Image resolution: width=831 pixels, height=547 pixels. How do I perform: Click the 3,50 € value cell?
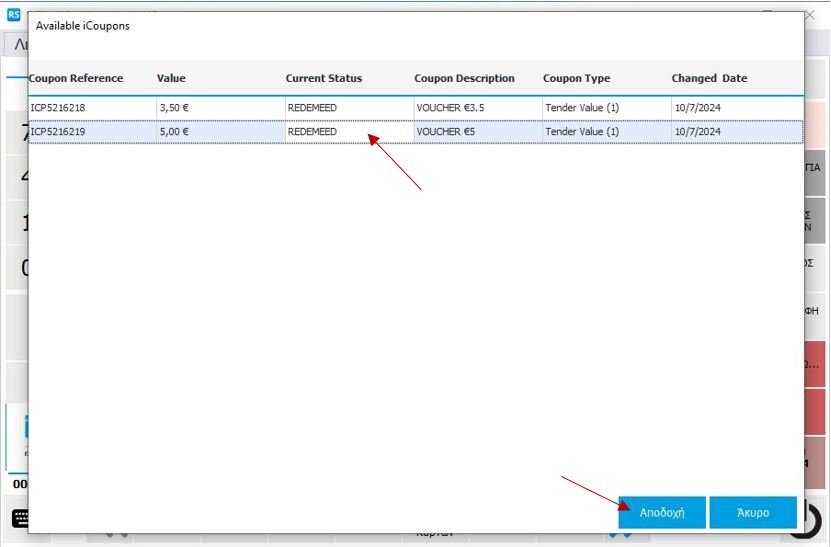[x=174, y=108]
